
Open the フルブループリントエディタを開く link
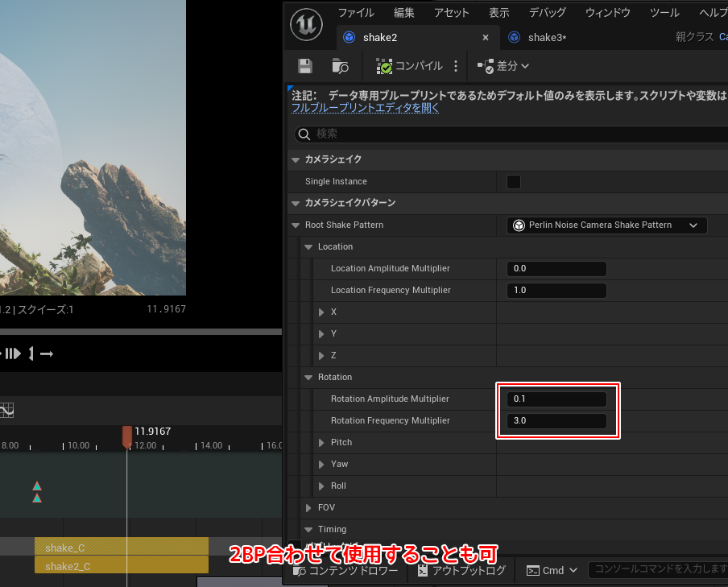[x=365, y=108]
